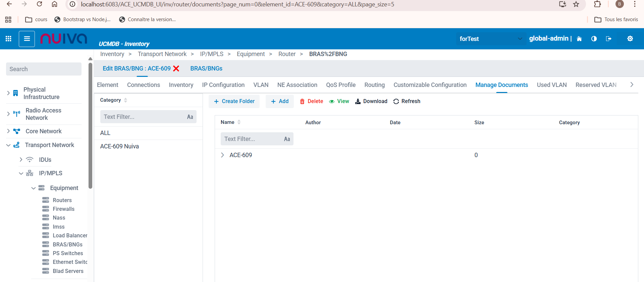Open the apps grid launcher icon
Image resolution: width=644 pixels, height=282 pixels.
click(9, 39)
